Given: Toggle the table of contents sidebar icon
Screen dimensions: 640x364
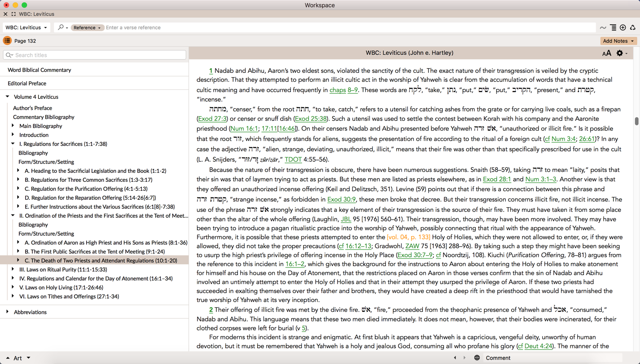Looking at the screenshot, I should point(7,41).
